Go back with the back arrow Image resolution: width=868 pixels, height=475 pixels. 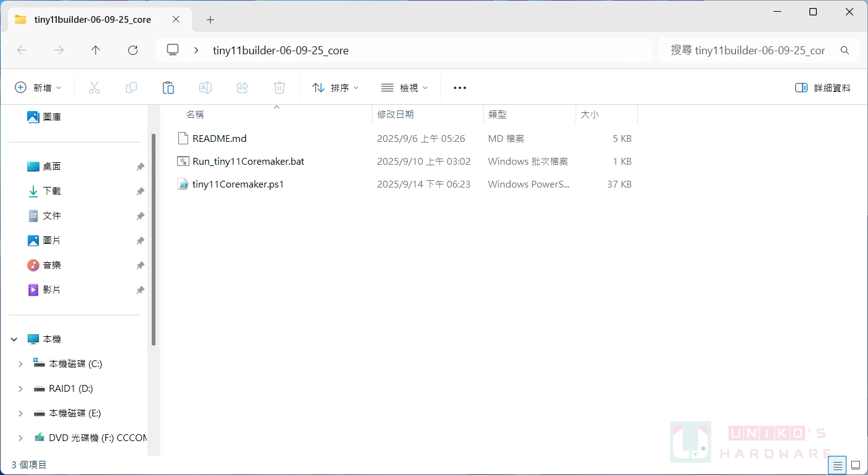point(22,51)
